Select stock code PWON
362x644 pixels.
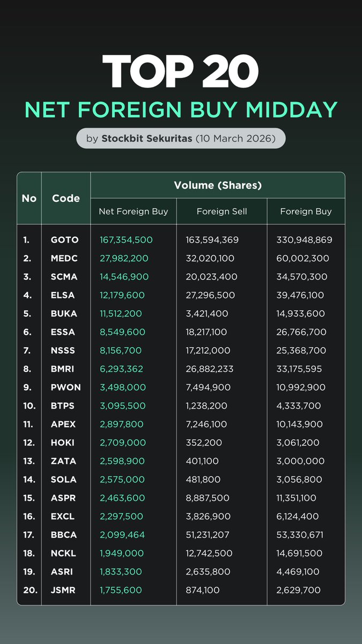65,387
